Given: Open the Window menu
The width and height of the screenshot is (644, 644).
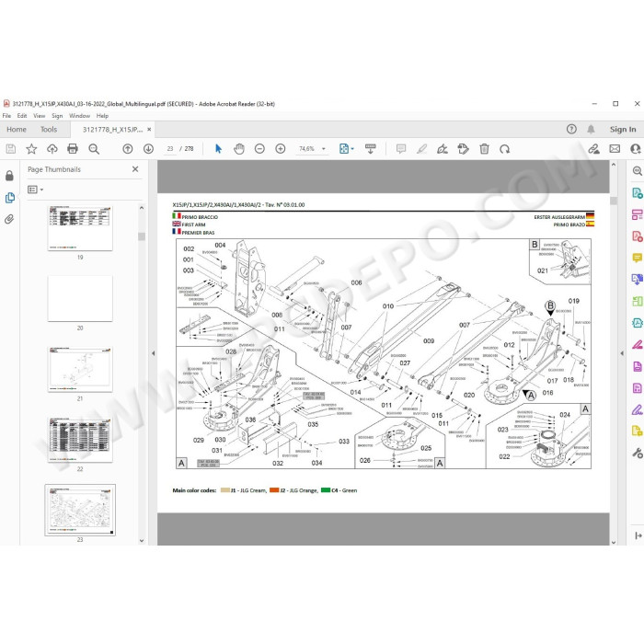Looking at the screenshot, I should tap(79, 116).
